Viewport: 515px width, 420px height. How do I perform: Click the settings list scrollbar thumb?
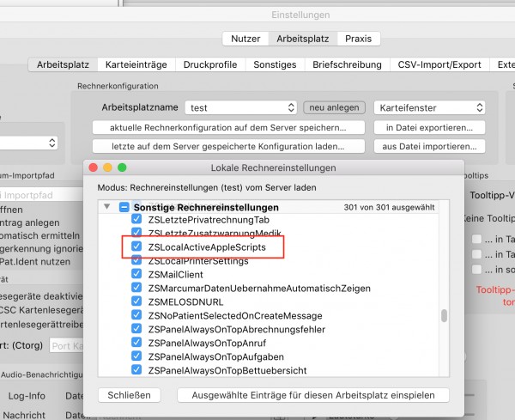click(x=444, y=316)
